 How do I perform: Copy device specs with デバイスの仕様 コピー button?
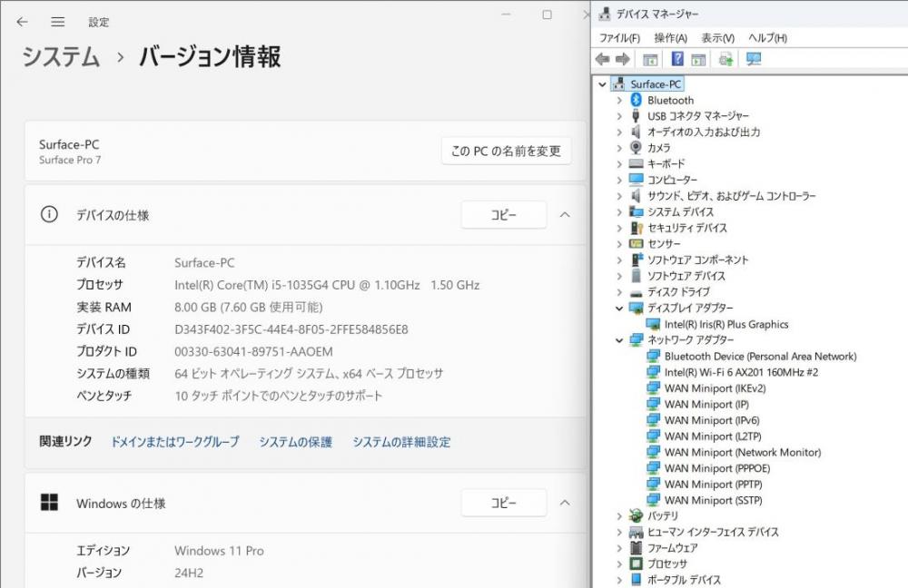click(504, 215)
